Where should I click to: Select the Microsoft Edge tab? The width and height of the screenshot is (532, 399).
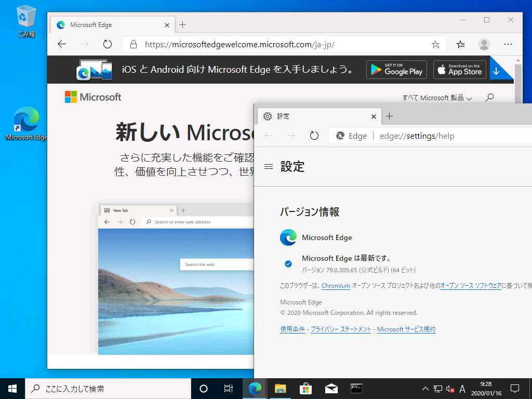pos(113,25)
